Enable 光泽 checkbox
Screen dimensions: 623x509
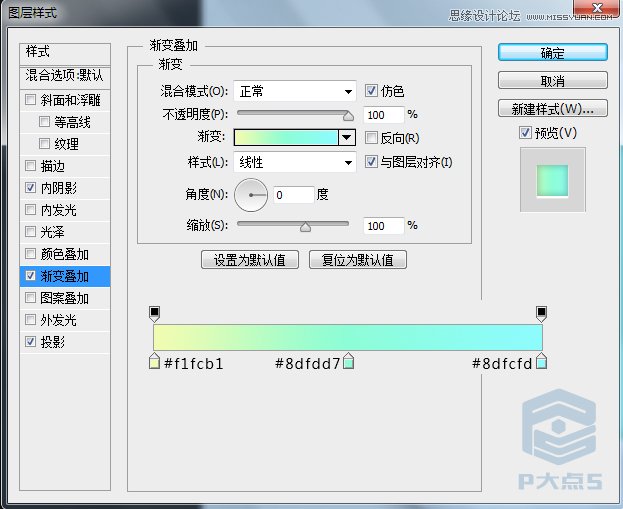coord(31,231)
